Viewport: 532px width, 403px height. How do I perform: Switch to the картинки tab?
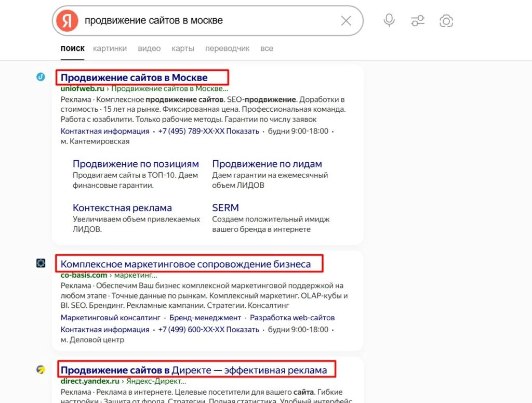tap(110, 48)
